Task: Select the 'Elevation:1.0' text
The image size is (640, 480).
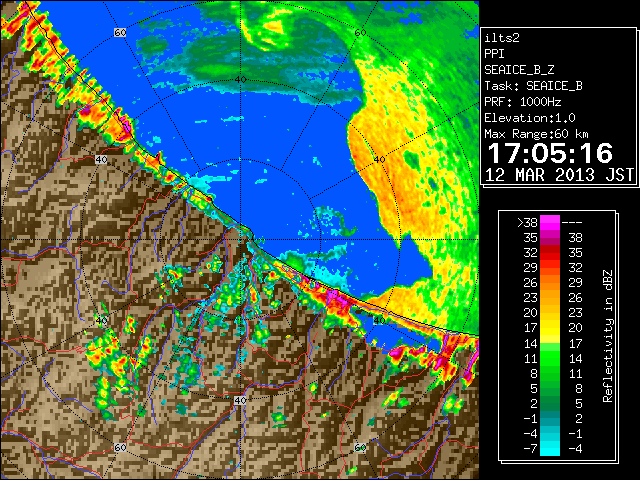Action: pyautogui.click(x=530, y=118)
